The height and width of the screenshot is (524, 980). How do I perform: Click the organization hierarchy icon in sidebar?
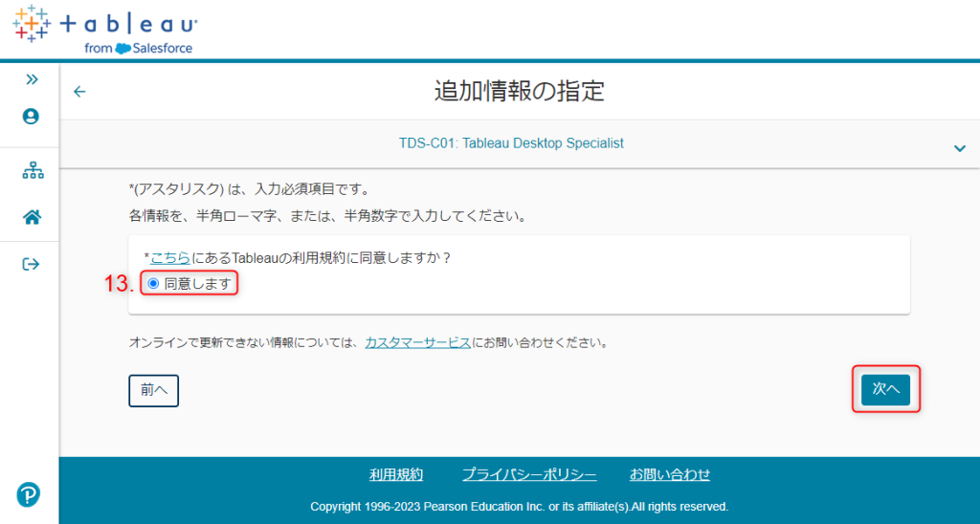[x=33, y=170]
